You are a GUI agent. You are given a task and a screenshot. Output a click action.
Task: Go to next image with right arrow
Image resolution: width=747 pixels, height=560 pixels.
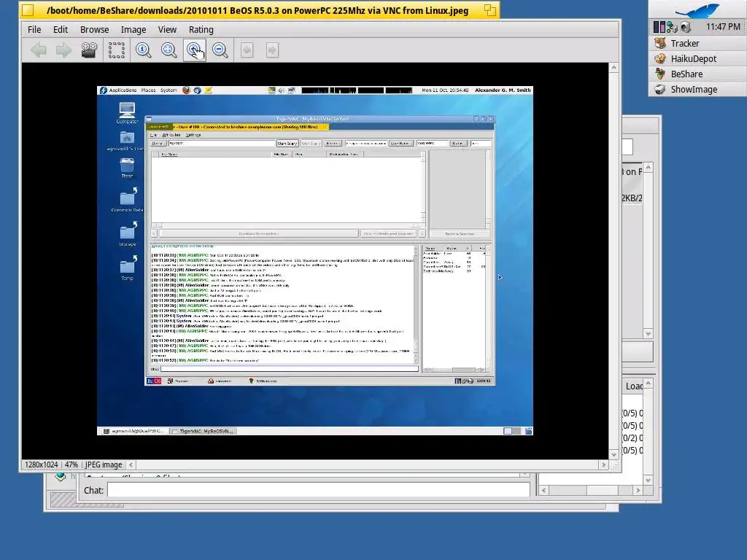click(63, 50)
